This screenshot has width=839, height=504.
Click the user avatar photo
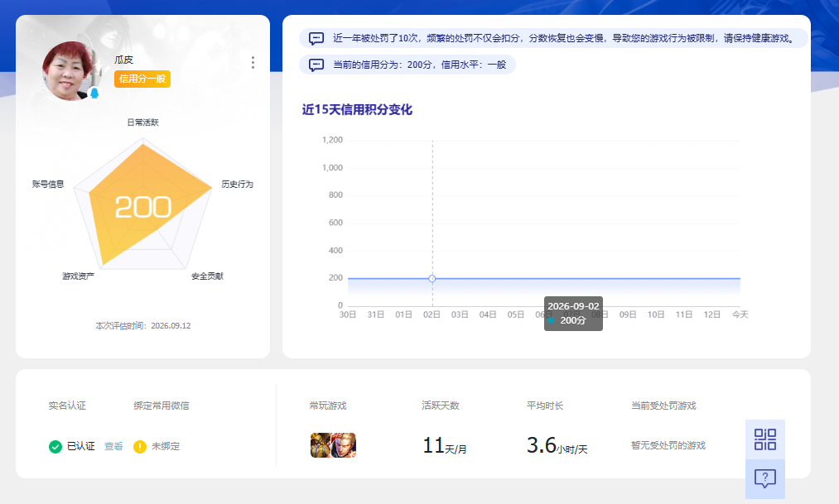(71, 71)
